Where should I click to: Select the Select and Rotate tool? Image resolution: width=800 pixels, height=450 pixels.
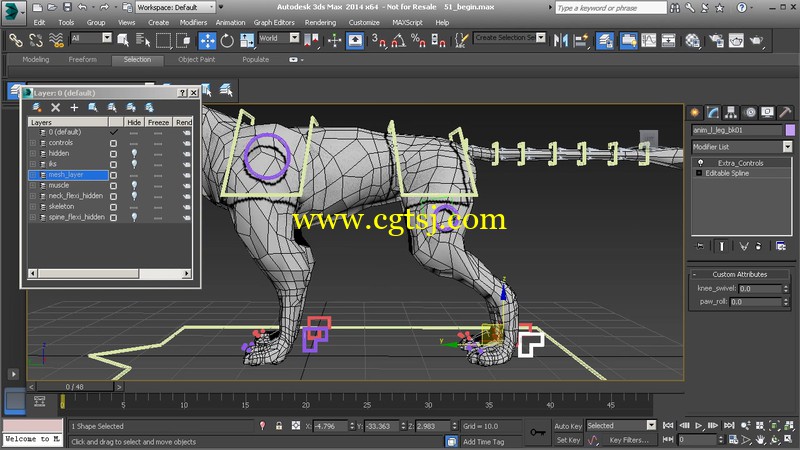click(227, 40)
